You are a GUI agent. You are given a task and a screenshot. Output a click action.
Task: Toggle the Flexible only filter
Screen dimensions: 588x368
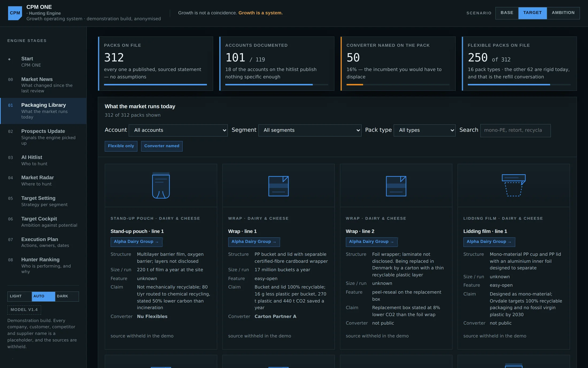tap(121, 146)
